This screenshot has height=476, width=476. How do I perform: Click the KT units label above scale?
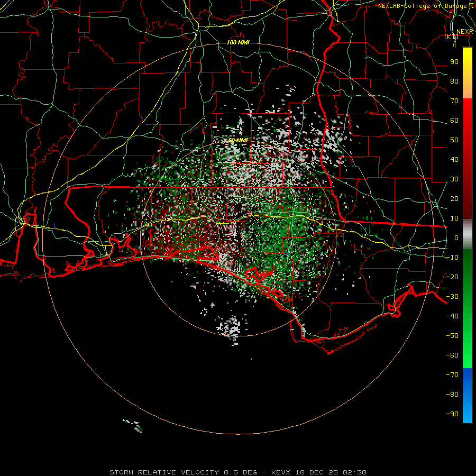pyautogui.click(x=452, y=37)
